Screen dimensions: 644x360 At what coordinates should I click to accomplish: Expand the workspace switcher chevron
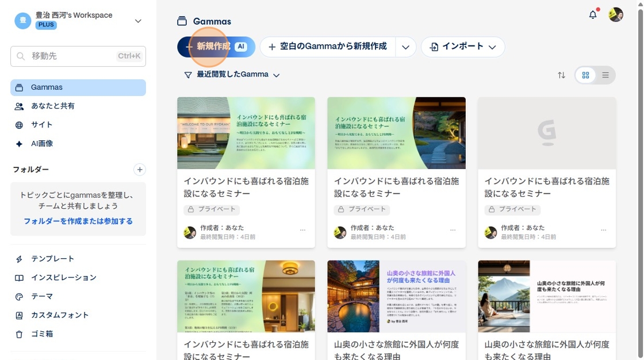click(138, 21)
